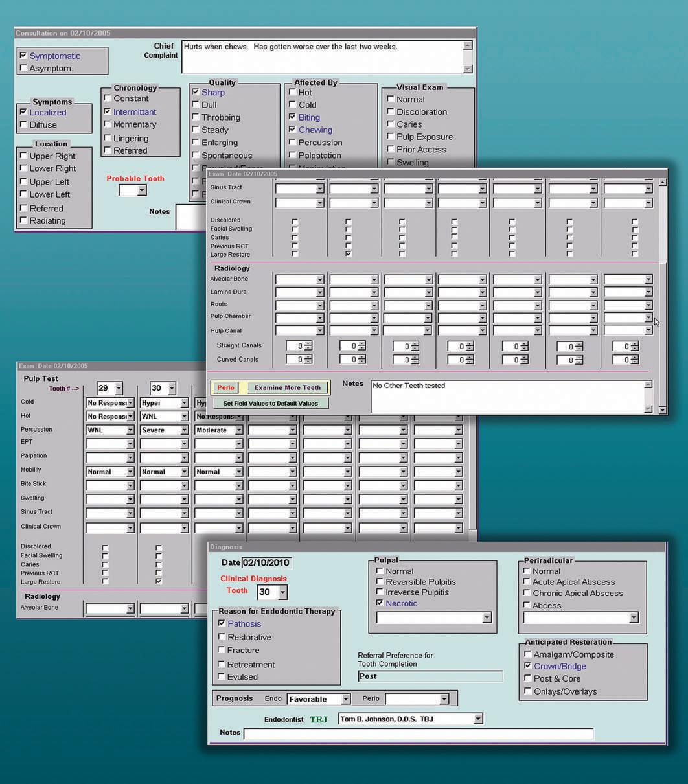Increment first Curved Canals stepper
The image size is (688, 784).
(308, 357)
